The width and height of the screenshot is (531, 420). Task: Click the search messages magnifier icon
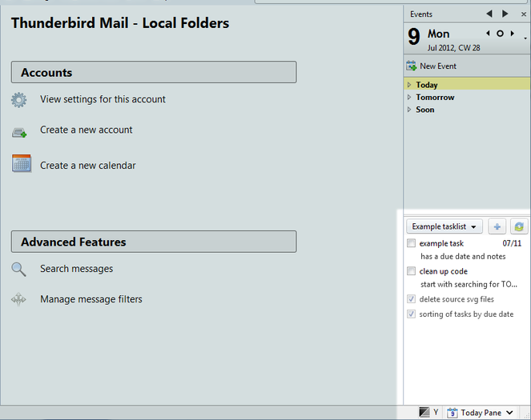coord(19,270)
